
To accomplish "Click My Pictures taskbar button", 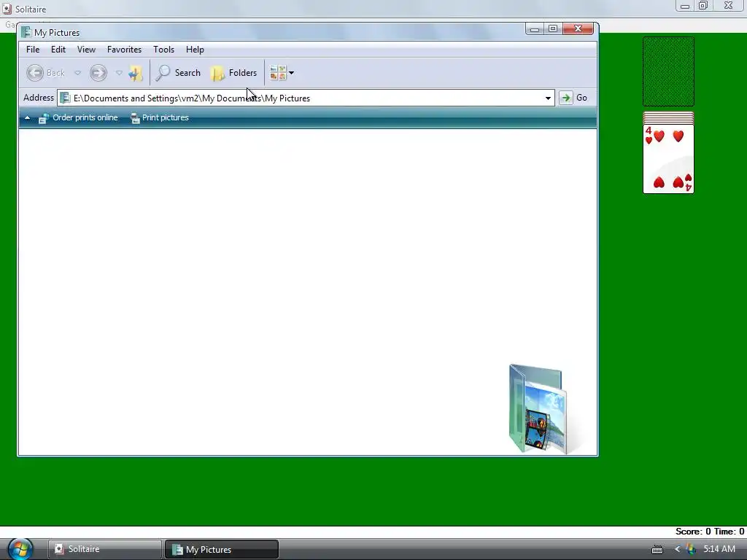I will click(x=222, y=549).
